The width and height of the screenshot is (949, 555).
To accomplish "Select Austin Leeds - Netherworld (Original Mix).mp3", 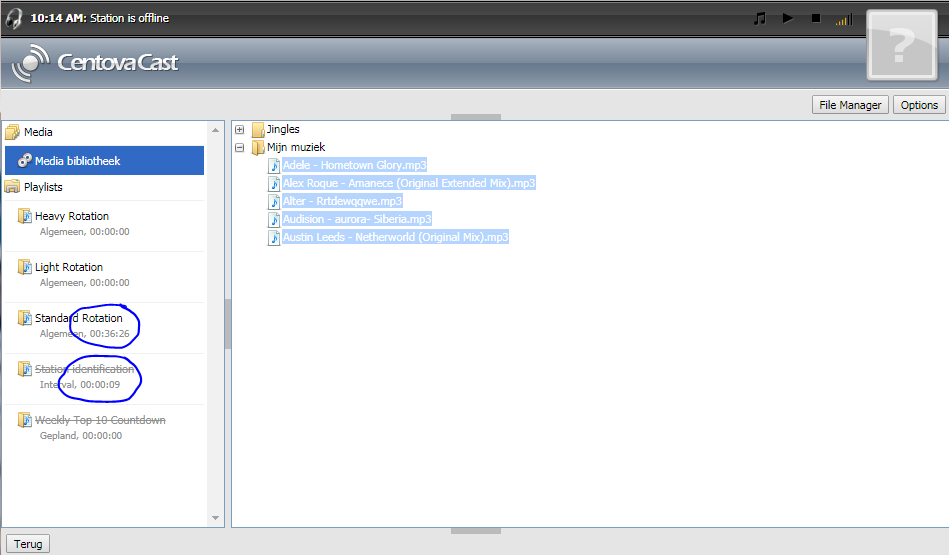I will pos(395,237).
